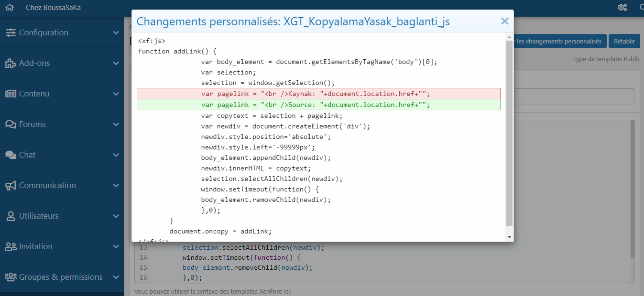The height and width of the screenshot is (296, 644).
Task: Expand the Invitation section chevron
Action: 116,246
